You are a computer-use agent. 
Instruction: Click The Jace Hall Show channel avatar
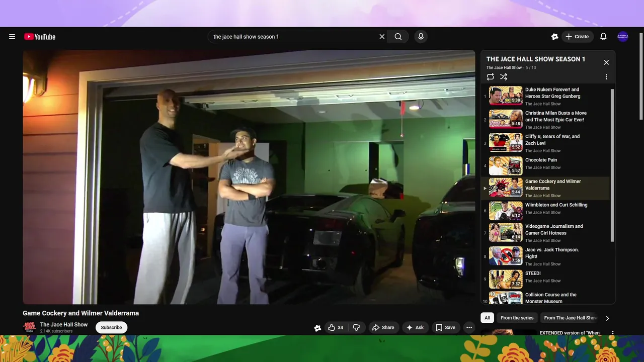(30, 327)
